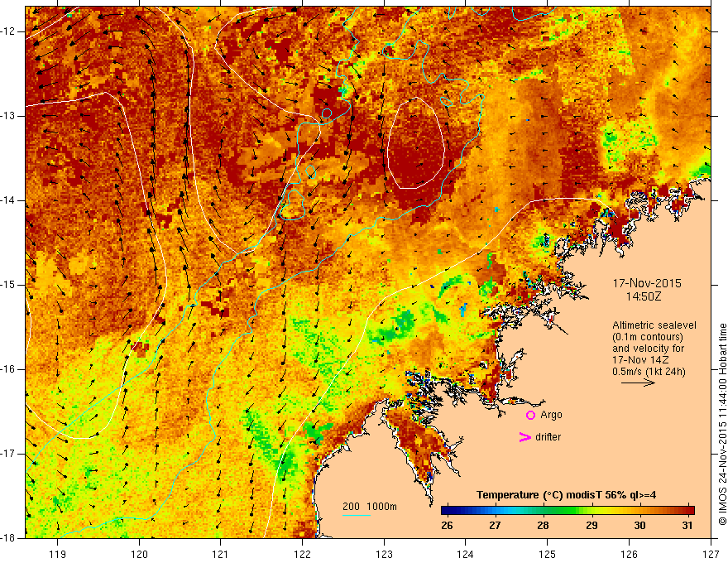This screenshot has width=728, height=563.
Task: Click latitude axis label -13
Action: click(x=9, y=116)
